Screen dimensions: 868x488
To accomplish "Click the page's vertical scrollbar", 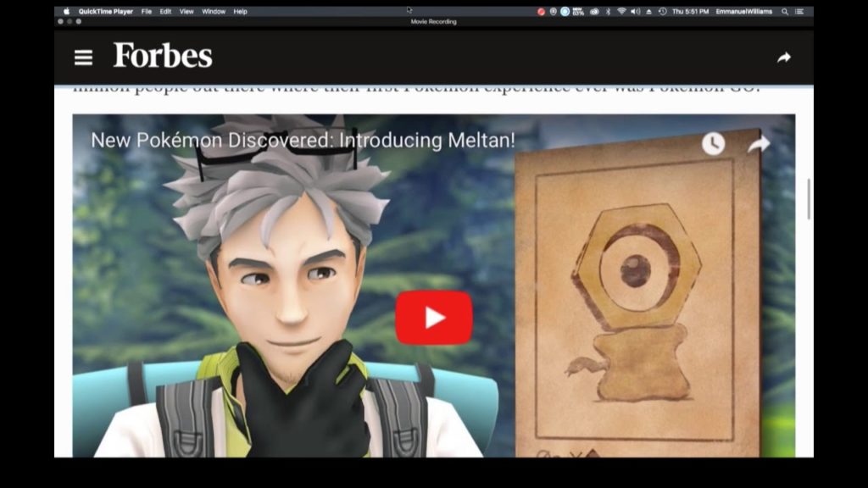I will pos(809,199).
